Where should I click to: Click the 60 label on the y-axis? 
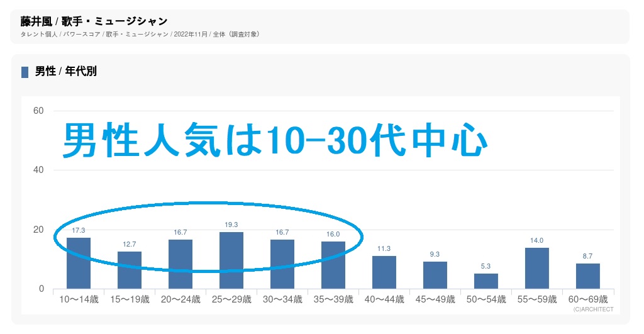(38, 111)
